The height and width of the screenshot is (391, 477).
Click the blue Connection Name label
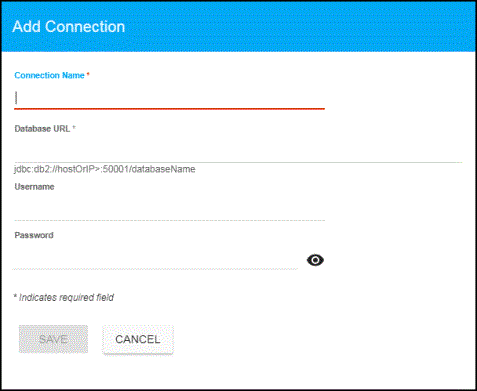click(49, 75)
